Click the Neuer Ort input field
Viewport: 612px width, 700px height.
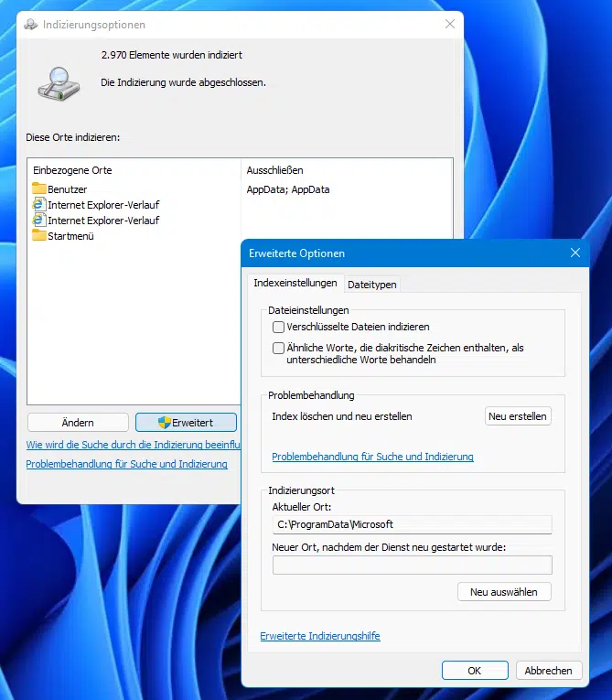[412, 565]
